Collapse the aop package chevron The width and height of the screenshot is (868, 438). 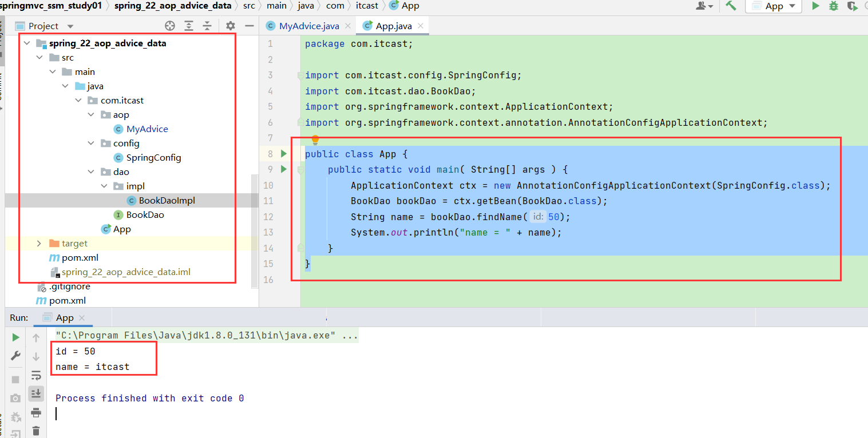point(91,114)
